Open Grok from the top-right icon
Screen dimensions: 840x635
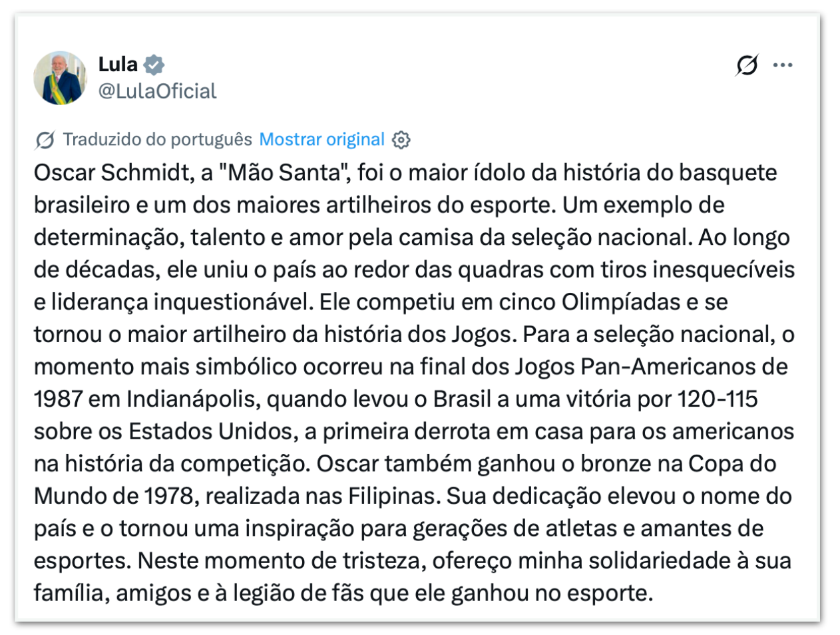(x=747, y=65)
